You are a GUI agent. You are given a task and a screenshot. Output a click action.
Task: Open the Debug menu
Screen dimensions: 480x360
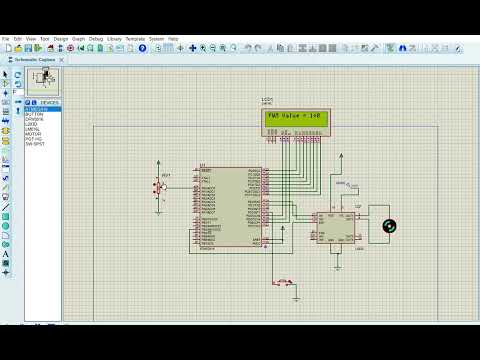(96, 39)
